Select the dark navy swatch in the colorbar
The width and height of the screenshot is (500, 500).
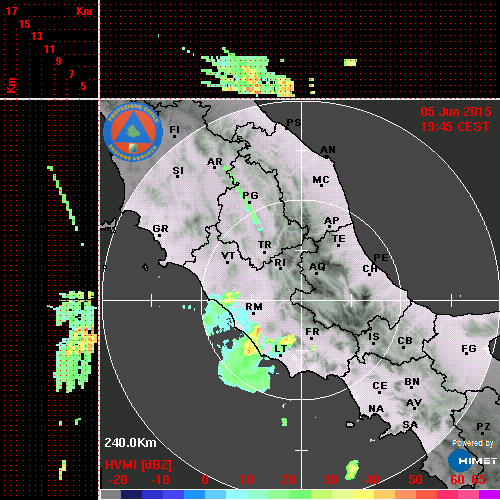(131, 494)
